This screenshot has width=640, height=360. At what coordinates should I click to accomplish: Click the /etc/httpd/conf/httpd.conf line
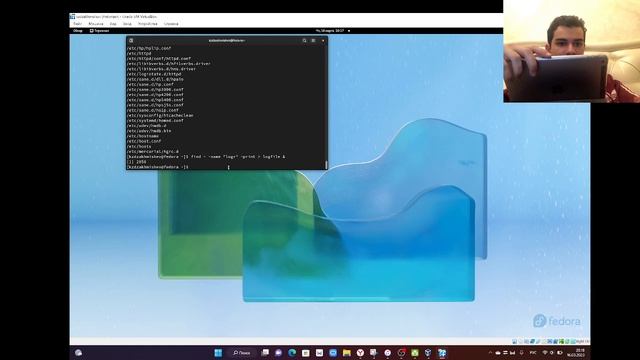click(159, 58)
